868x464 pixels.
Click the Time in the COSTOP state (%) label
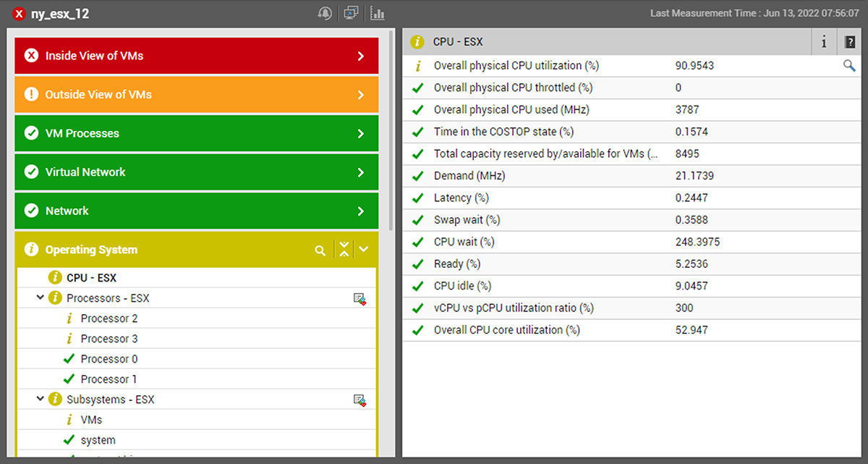503,132
